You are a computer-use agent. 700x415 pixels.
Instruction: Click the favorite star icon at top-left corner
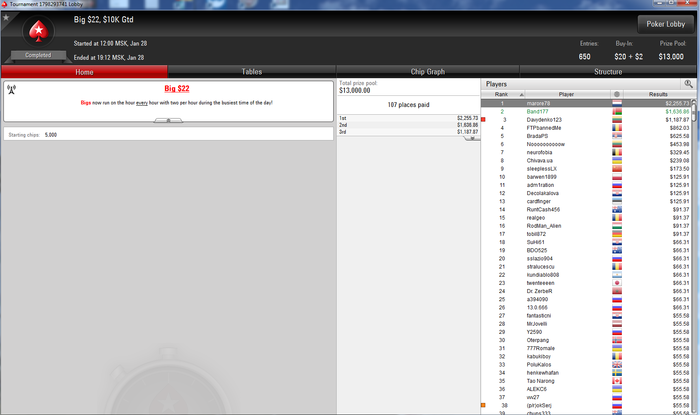tap(6, 17)
